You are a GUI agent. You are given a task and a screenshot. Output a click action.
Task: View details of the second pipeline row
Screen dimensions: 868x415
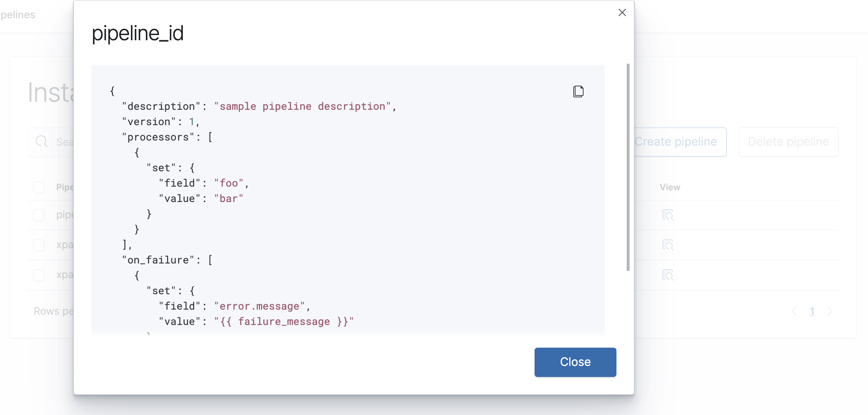pos(668,245)
